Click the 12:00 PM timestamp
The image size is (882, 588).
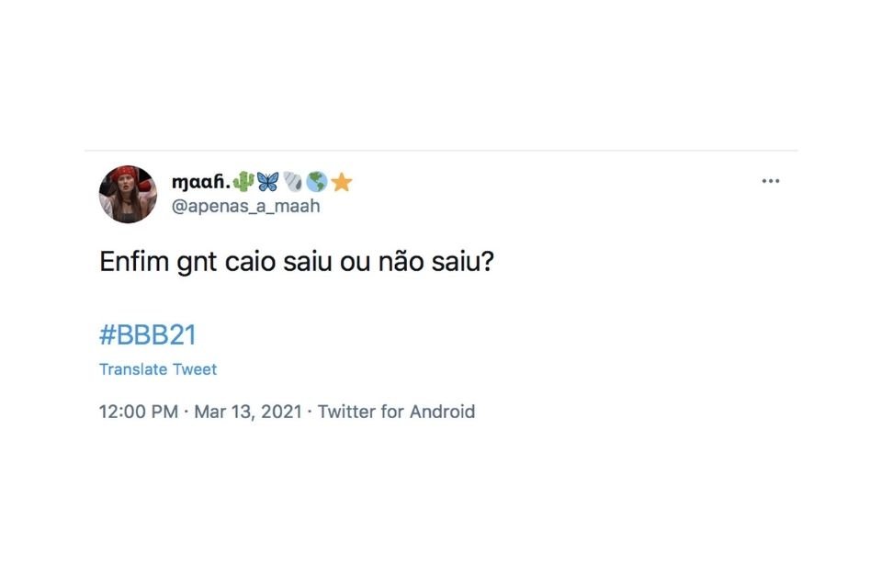139,412
